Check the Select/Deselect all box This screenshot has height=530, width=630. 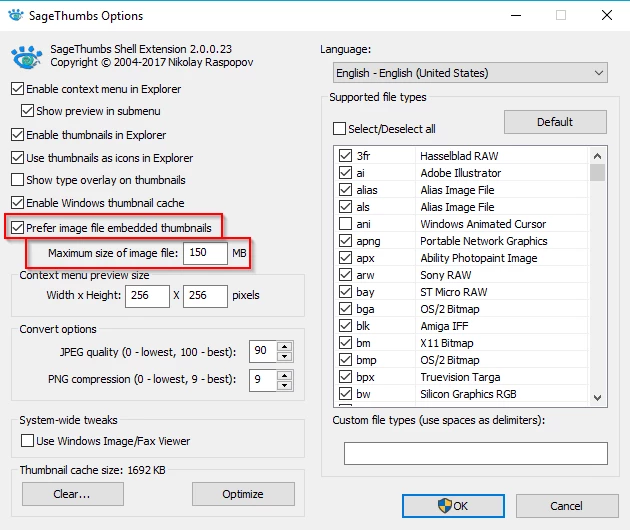coord(339,129)
